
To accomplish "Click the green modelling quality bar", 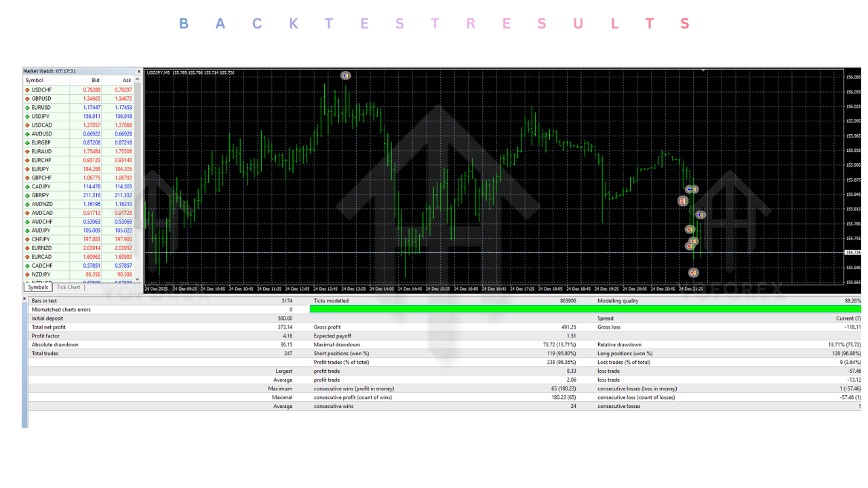I will 585,309.
